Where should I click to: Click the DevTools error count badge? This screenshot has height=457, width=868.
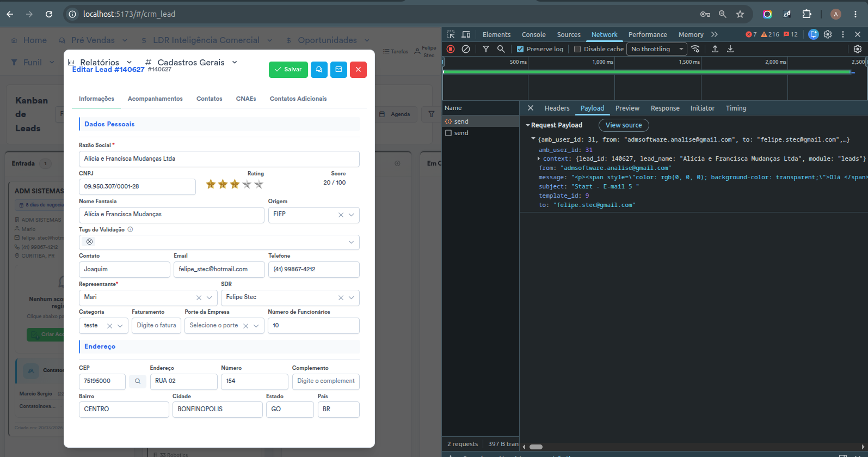752,34
